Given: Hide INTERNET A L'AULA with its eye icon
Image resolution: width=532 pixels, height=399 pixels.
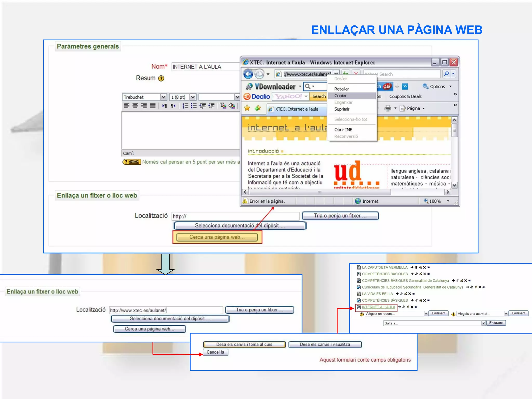Looking at the screenshot, I should [x=416, y=307].
